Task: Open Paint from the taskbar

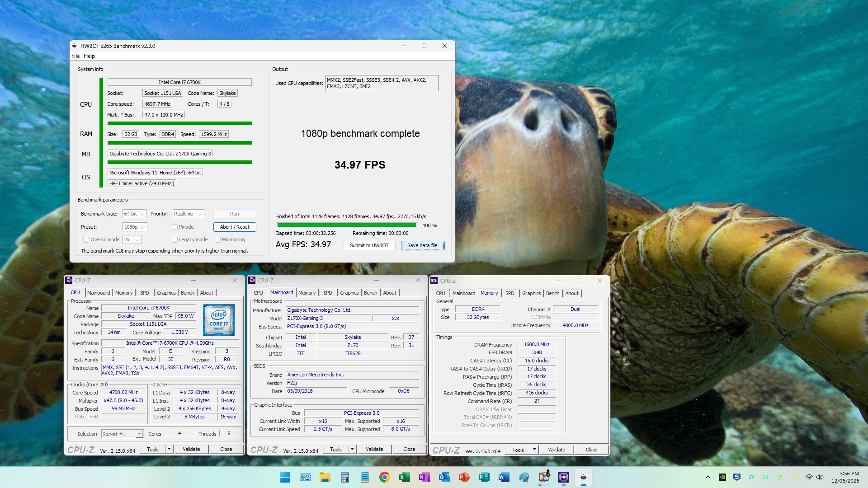Action: coord(524,477)
